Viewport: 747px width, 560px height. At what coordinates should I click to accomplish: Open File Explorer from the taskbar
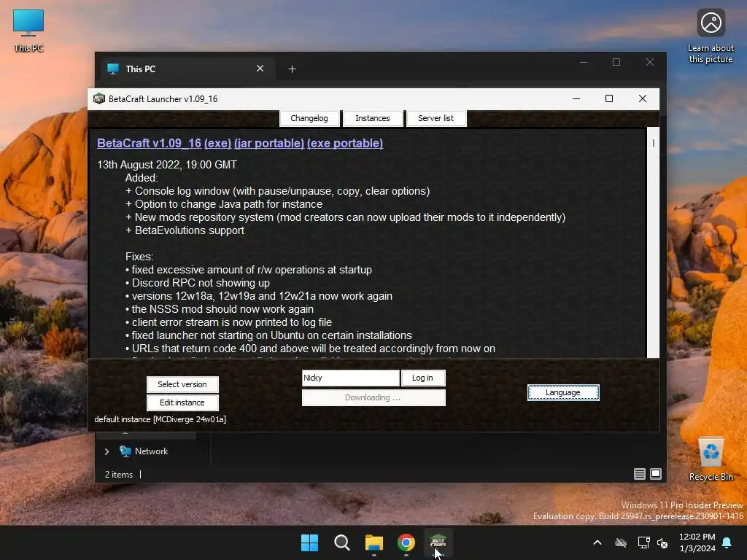[374, 542]
